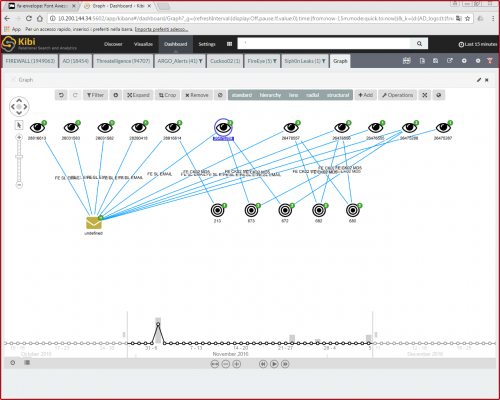Open graph settings gear next to Filter
This screenshot has width=500, height=400.
tap(116, 95)
